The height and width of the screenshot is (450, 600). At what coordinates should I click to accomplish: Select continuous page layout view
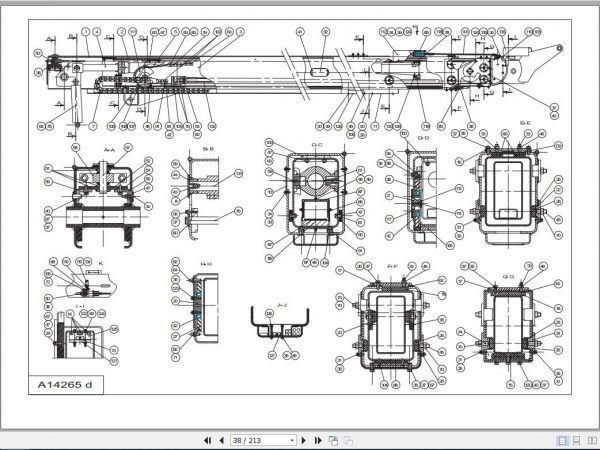pos(577,440)
